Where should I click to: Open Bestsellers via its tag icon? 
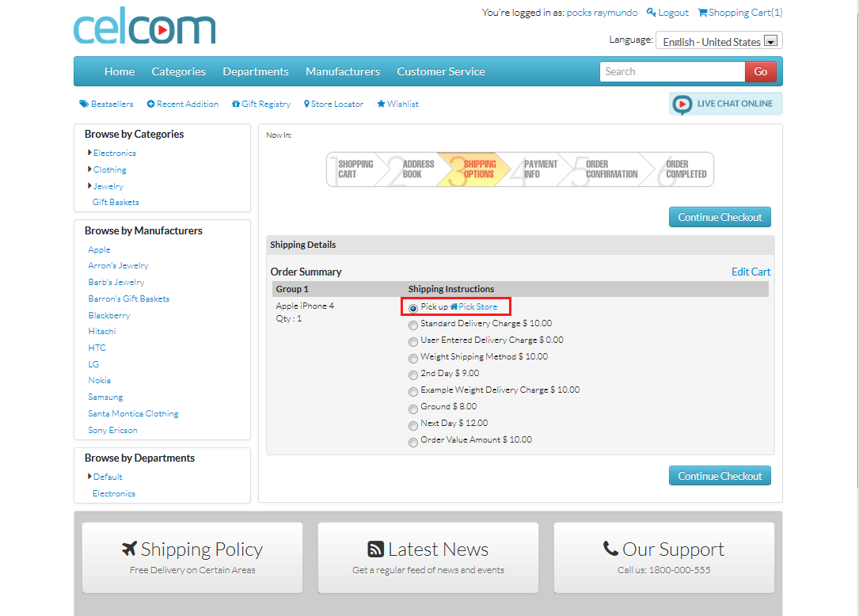[x=83, y=105]
